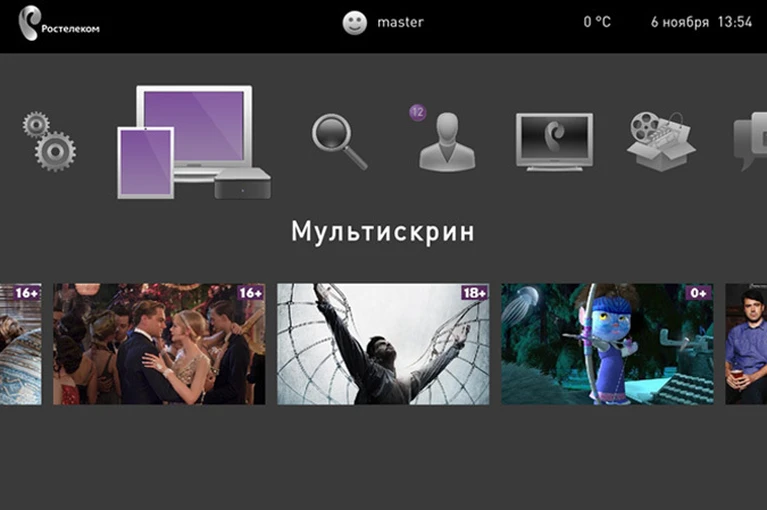Select the Мультискрин devices icon
Screen dimensions: 767x510
[x=194, y=142]
